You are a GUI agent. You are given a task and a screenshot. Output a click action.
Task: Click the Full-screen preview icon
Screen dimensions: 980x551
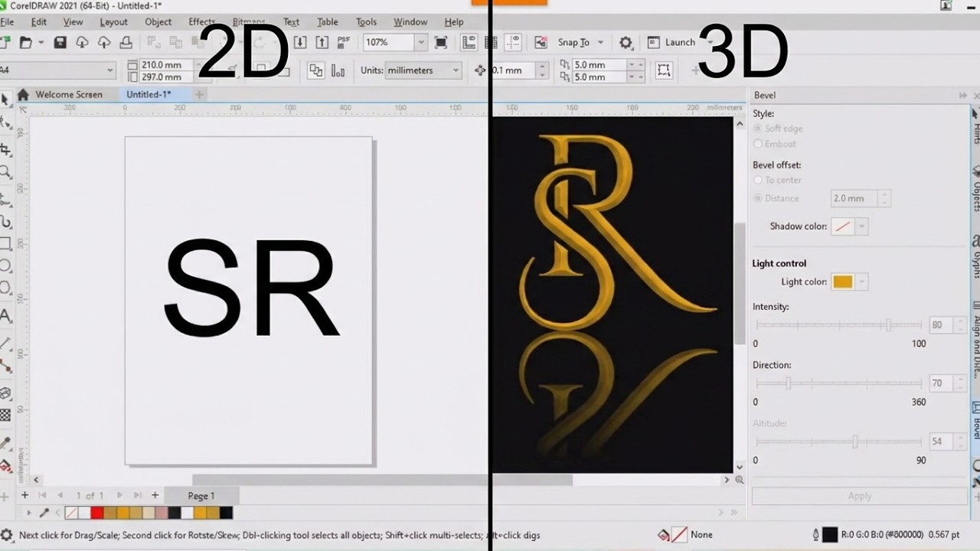441,42
